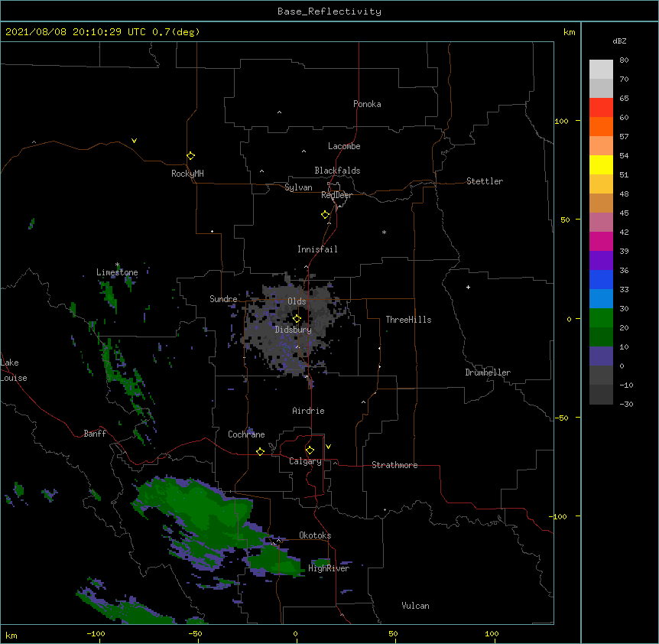The image size is (659, 644).
Task: Select the Airdrie label
Action: (309, 411)
